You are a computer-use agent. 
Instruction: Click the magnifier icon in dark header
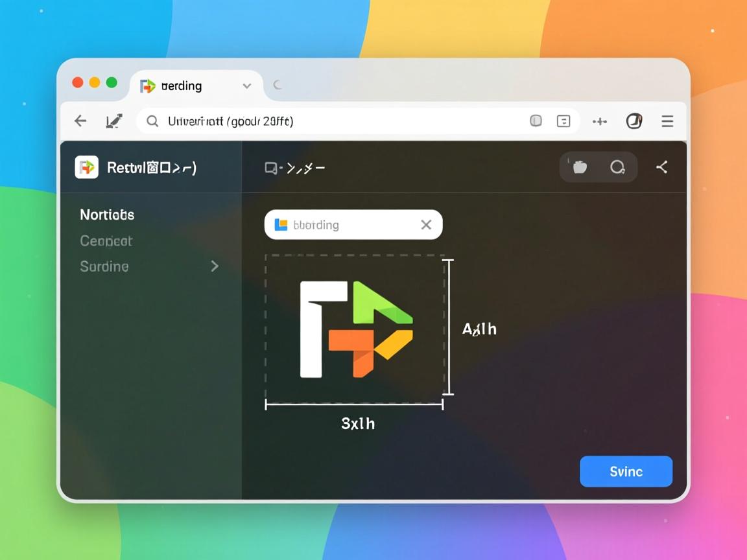pos(617,167)
